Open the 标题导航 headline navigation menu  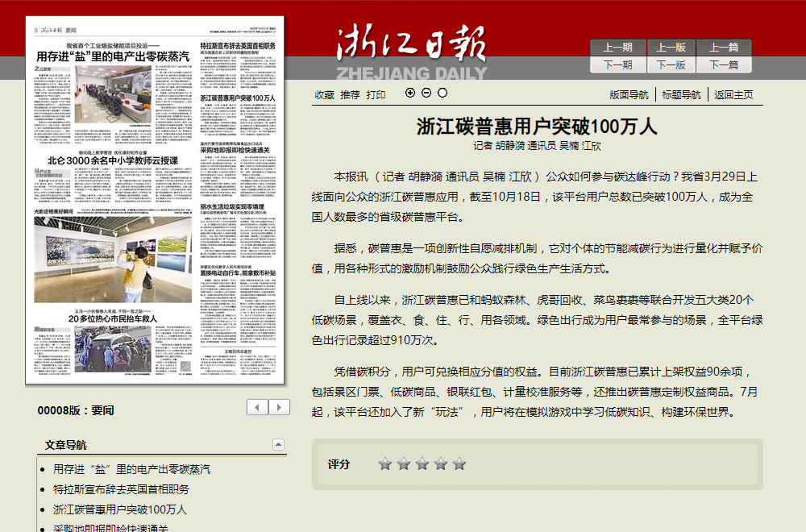(681, 94)
